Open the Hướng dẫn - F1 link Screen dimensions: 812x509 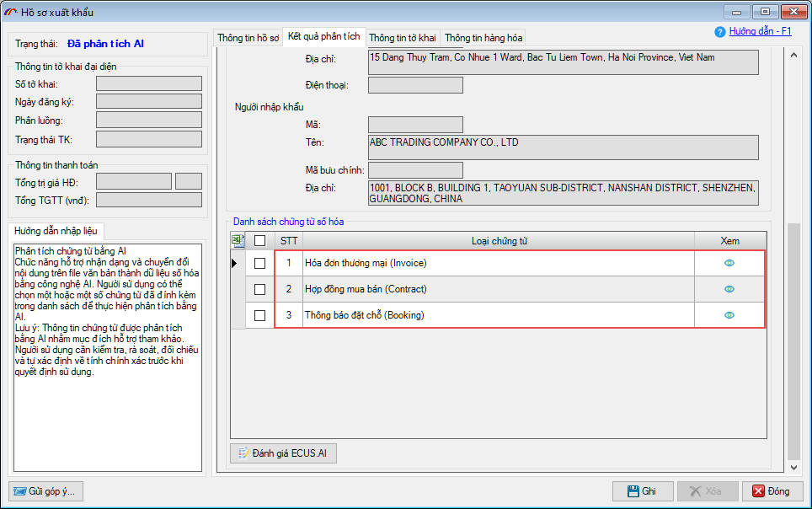coord(760,31)
